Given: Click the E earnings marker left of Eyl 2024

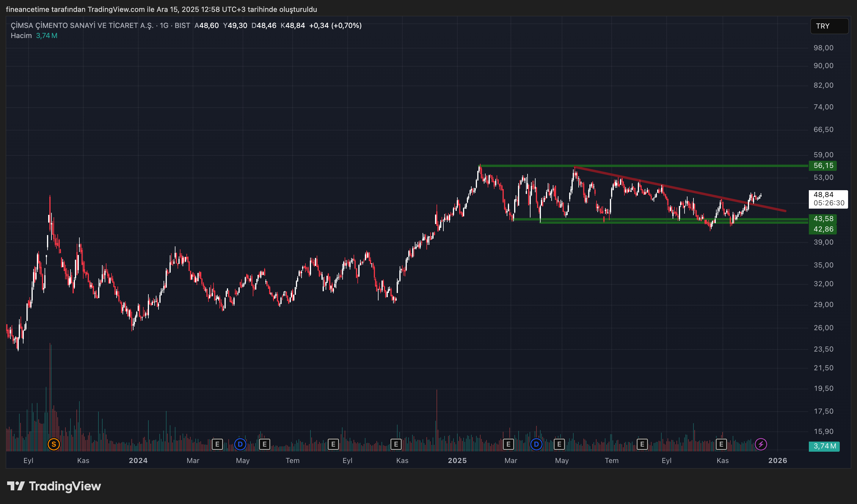Looking at the screenshot, I should click(x=333, y=444).
